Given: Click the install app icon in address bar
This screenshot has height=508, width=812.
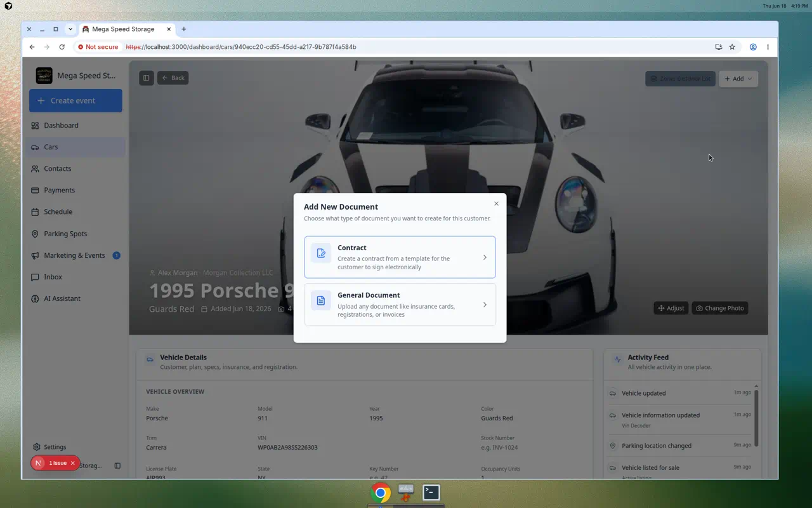Looking at the screenshot, I should 719,47.
